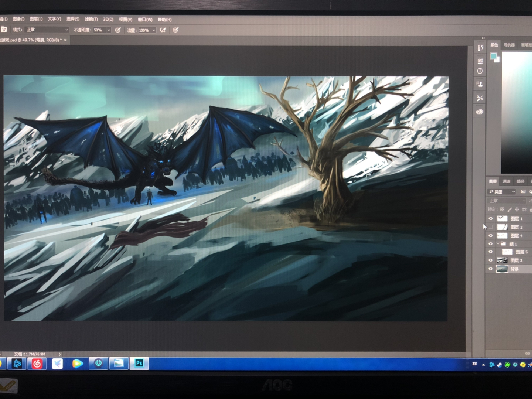Hide the 背景 layer
The image size is (532, 399).
(491, 269)
